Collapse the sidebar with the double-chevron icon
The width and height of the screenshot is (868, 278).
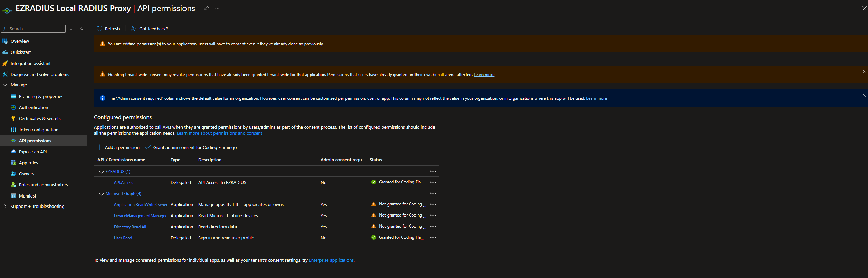pyautogui.click(x=82, y=29)
